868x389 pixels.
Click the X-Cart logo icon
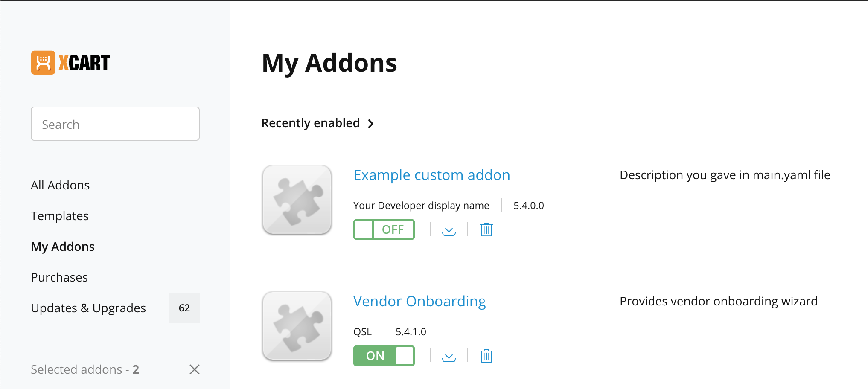click(43, 63)
